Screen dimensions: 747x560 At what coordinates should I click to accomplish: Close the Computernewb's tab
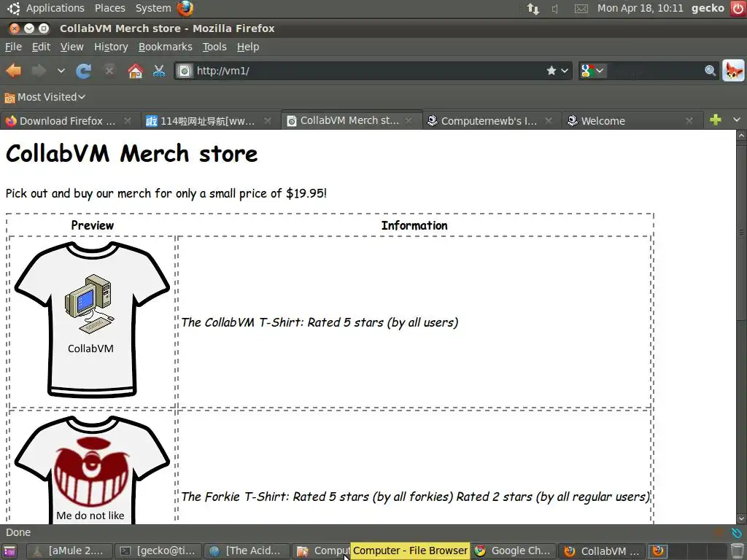[x=549, y=121]
